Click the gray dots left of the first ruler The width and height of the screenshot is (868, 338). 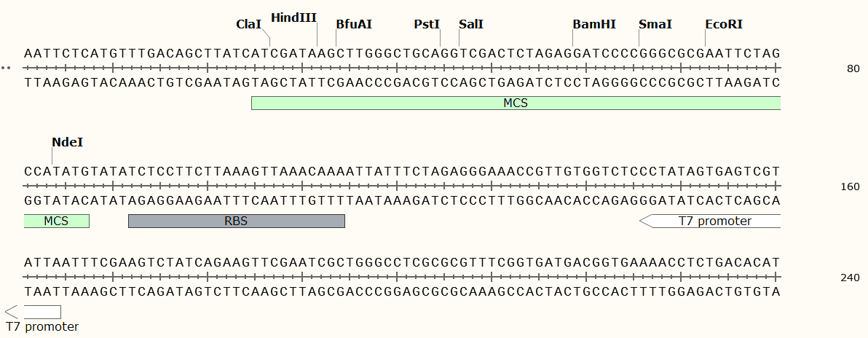(x=5, y=68)
